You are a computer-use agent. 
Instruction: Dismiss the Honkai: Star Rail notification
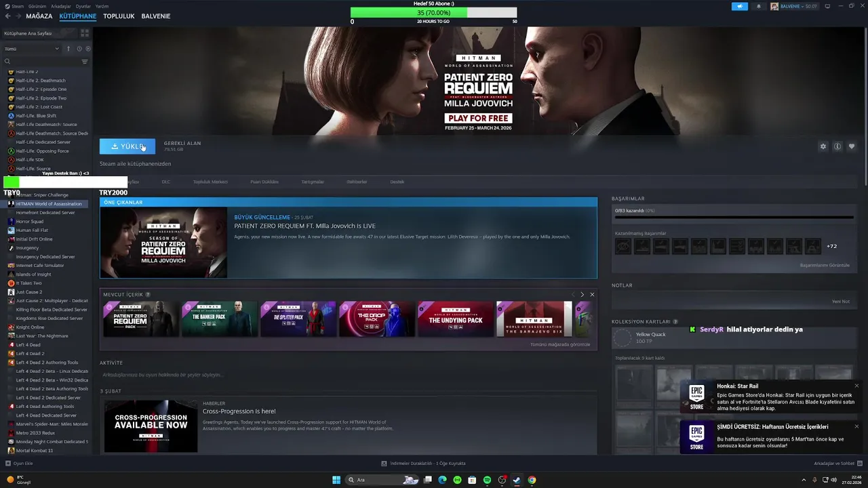tap(856, 386)
